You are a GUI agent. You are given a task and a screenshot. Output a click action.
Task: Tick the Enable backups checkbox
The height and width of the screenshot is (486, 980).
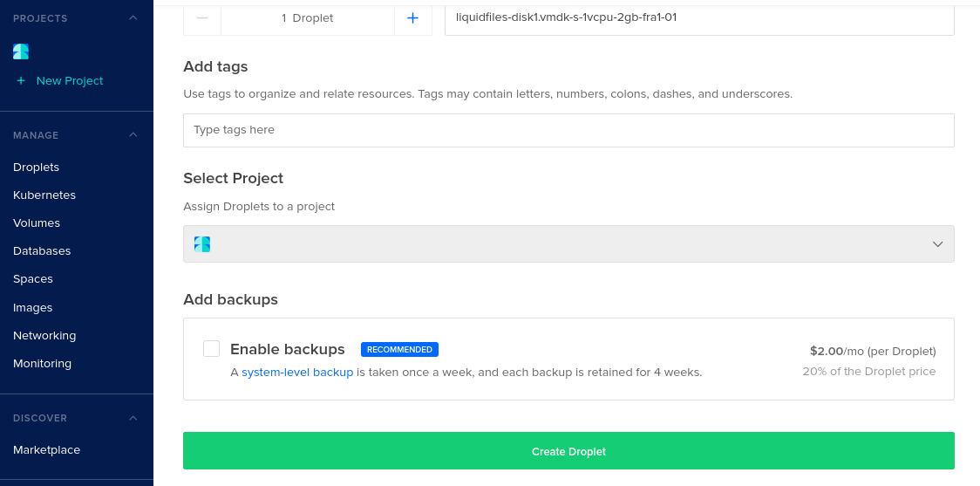tap(211, 349)
